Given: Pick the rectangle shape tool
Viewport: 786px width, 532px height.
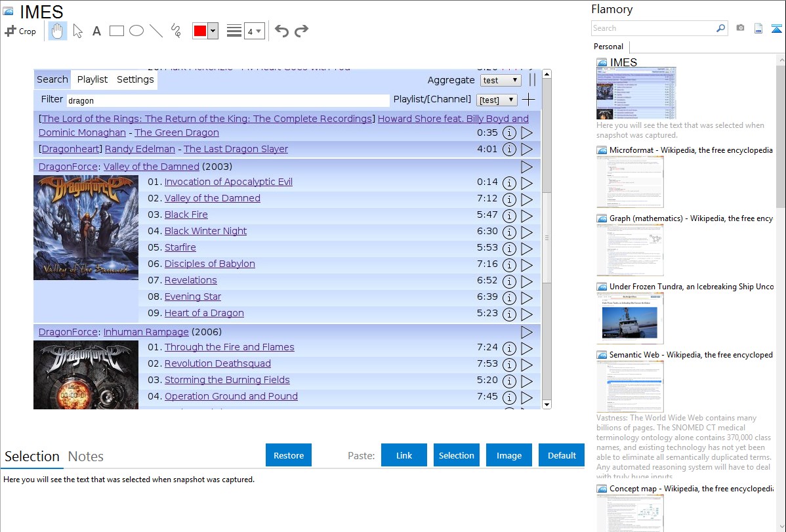Looking at the screenshot, I should 117,31.
